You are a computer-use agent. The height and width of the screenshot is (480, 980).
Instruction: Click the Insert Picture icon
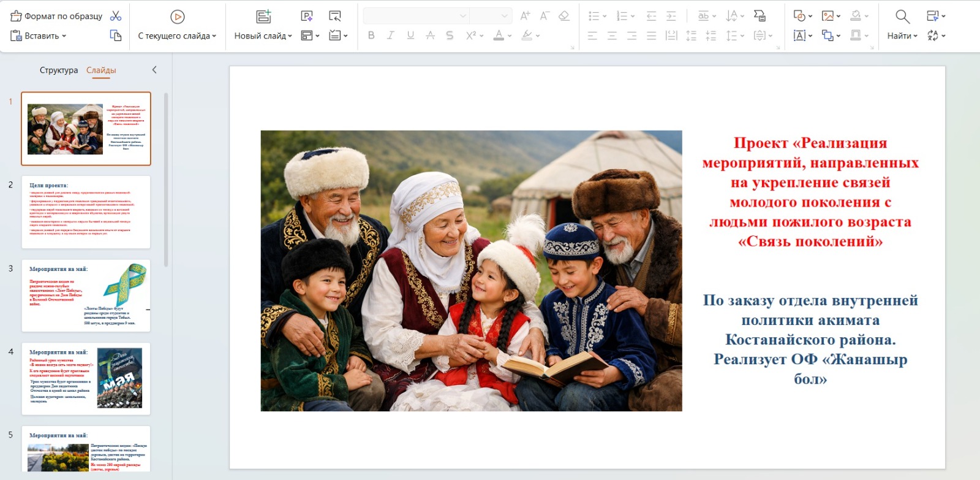[x=827, y=16]
